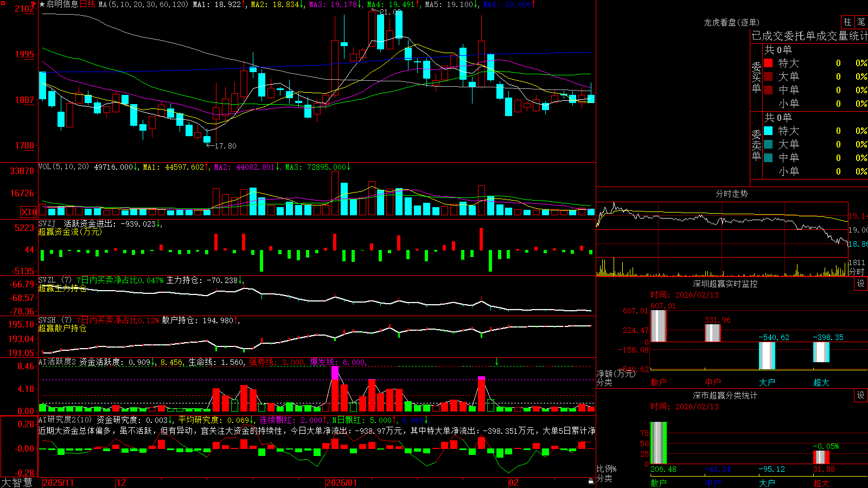Image resolution: width=868 pixels, height=488 pixels.
Task: Click the dark red 中单 swatch under 委买单
Action: tap(768, 89)
